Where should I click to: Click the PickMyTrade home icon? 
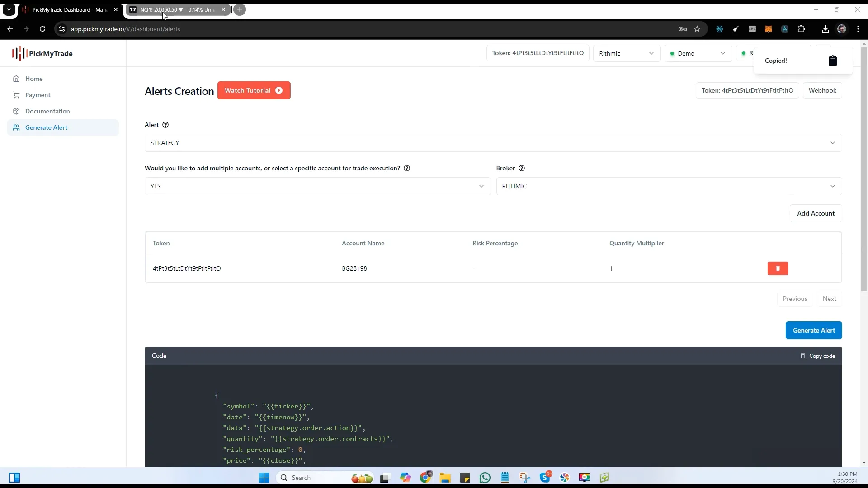pyautogui.click(x=16, y=79)
